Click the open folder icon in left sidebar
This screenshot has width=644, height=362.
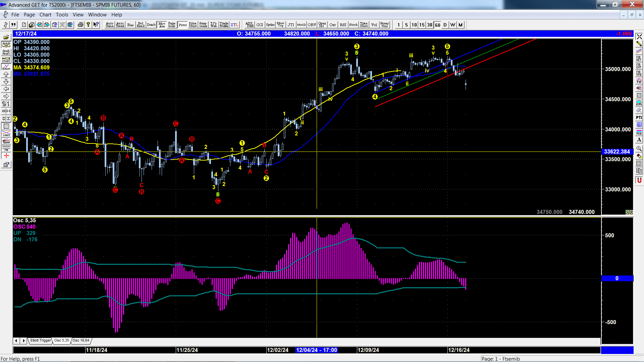[6, 37]
